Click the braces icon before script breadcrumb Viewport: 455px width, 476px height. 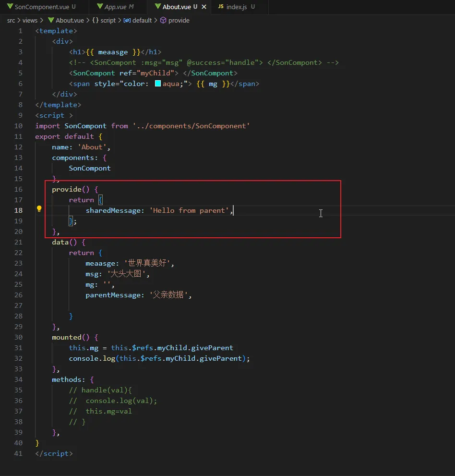pyautogui.click(x=95, y=20)
